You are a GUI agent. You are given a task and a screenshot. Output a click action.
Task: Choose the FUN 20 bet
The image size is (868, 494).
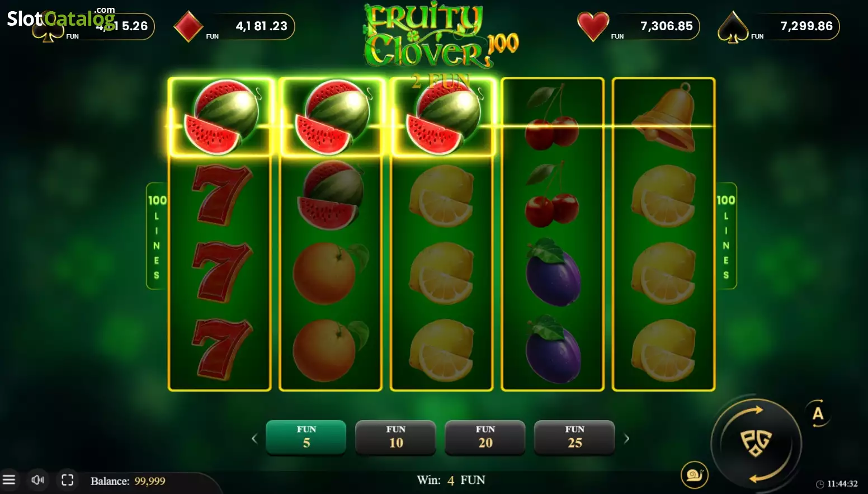[485, 437]
